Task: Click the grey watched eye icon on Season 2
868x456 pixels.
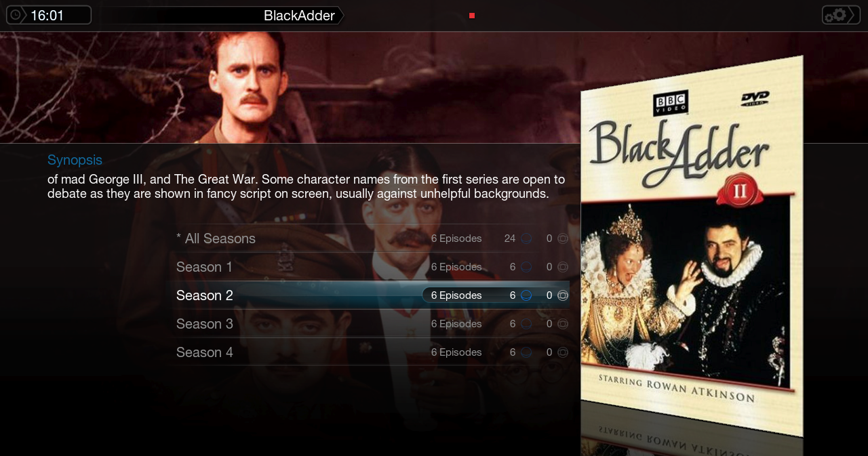Action: 563,295
